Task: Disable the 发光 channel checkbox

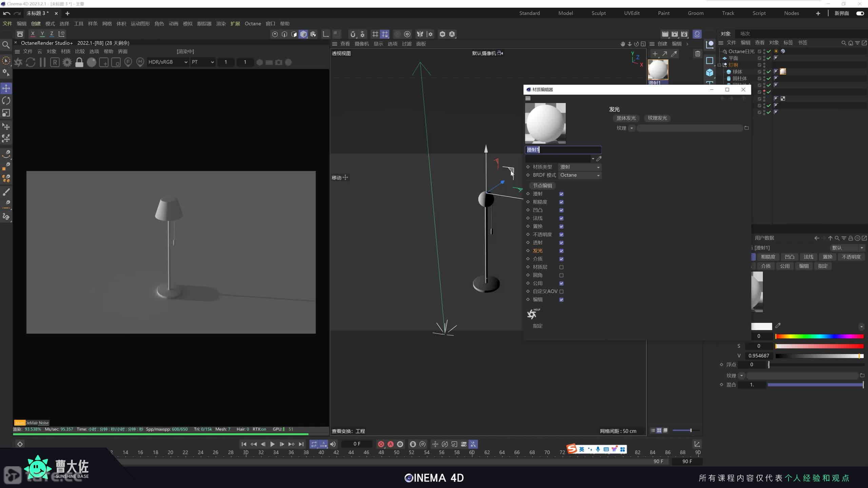Action: tap(561, 251)
